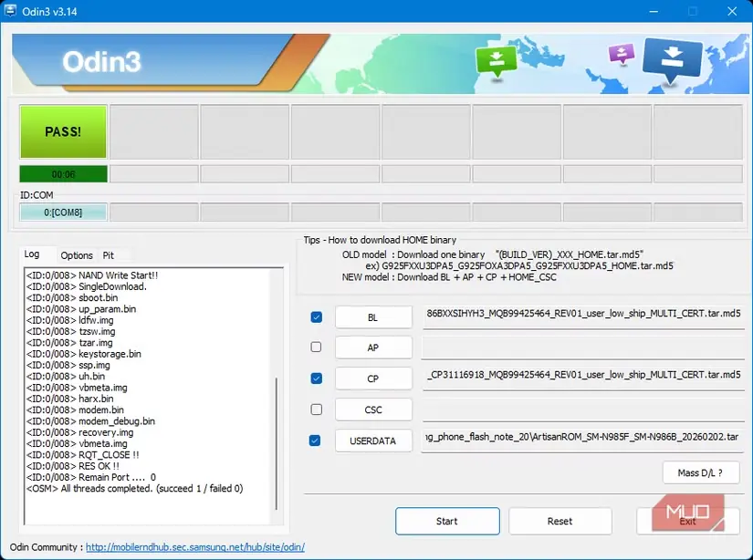The width and height of the screenshot is (753, 560).
Task: Click the 'recovery.img' log line
Action: [79, 432]
